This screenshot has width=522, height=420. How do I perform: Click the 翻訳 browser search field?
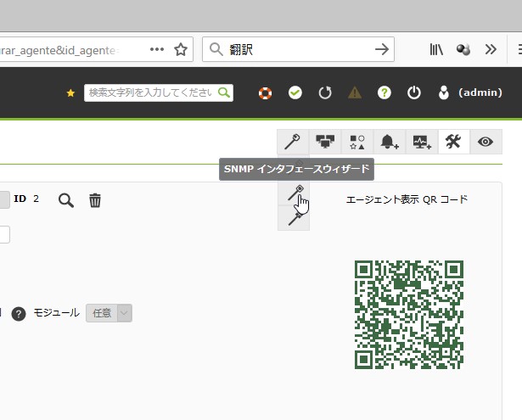pyautogui.click(x=298, y=49)
